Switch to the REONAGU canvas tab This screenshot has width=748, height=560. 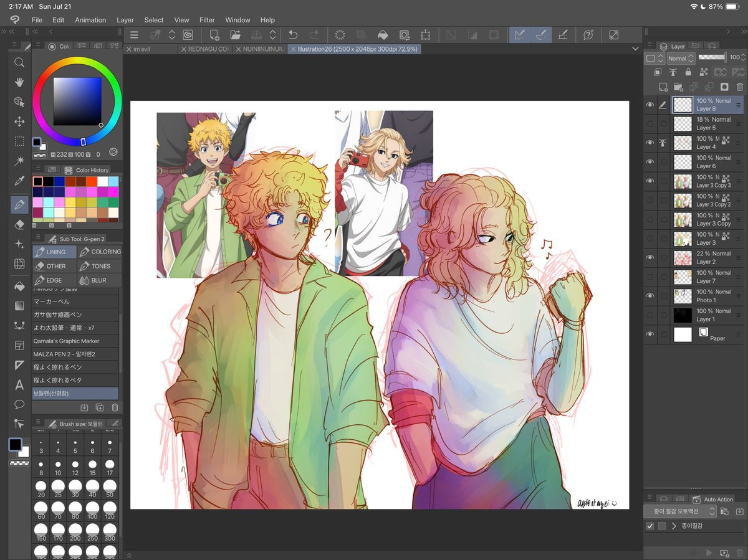pos(205,49)
